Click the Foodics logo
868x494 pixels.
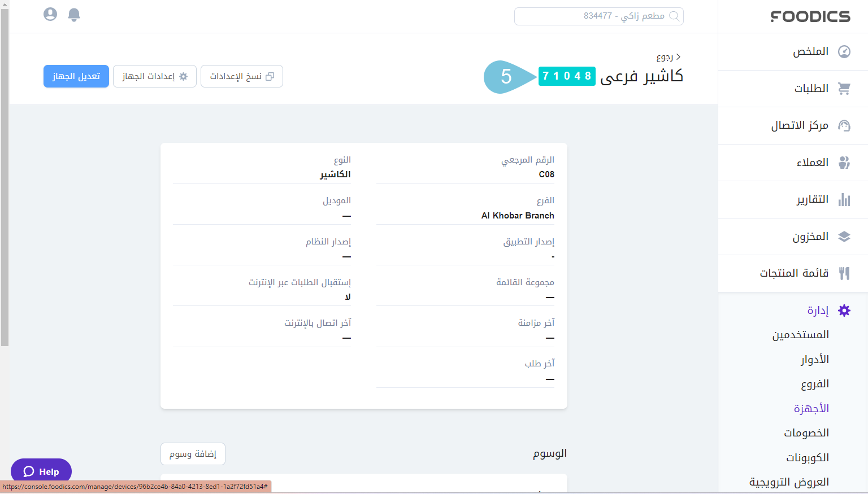pos(810,16)
